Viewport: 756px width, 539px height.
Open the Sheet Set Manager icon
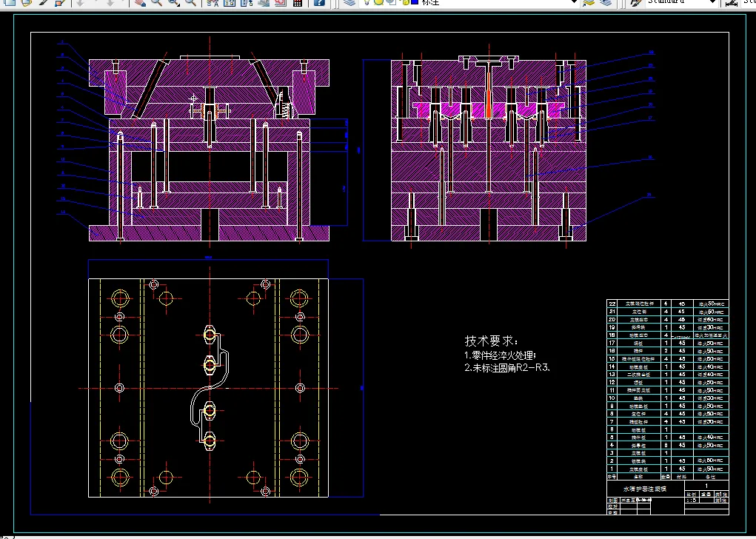tap(264, 2)
